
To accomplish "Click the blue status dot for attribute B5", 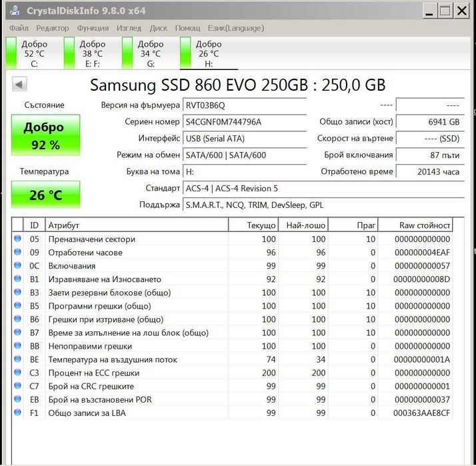I will (x=17, y=305).
